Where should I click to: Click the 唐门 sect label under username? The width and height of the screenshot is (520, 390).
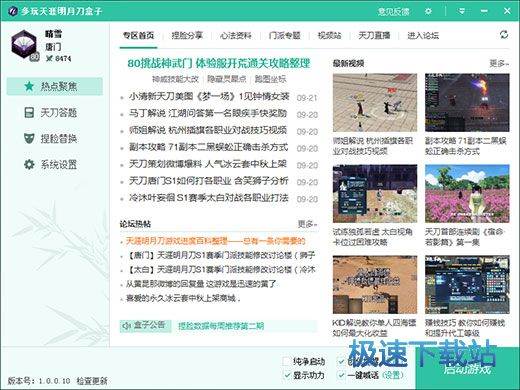(53, 47)
